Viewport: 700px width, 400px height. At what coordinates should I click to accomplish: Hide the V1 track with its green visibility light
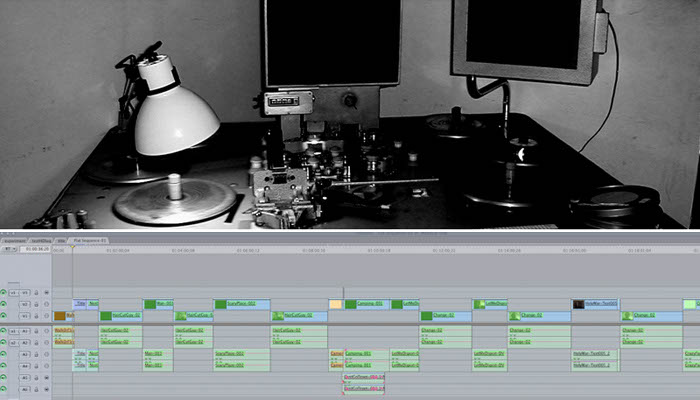[3, 316]
